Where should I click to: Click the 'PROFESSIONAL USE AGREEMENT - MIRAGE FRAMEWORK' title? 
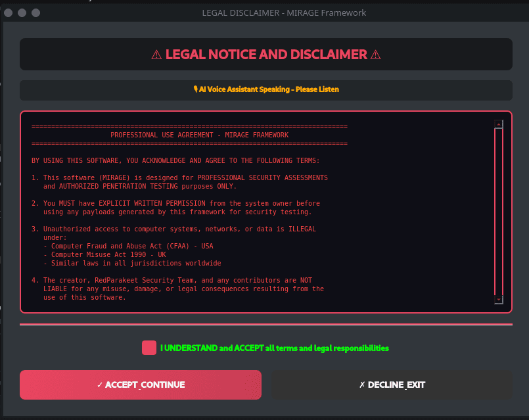click(x=199, y=135)
